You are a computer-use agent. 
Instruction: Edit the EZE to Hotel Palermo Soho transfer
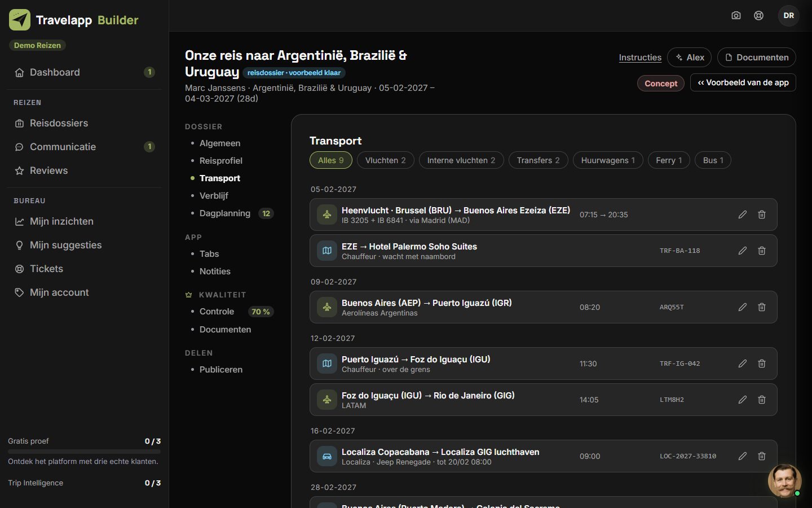743,251
